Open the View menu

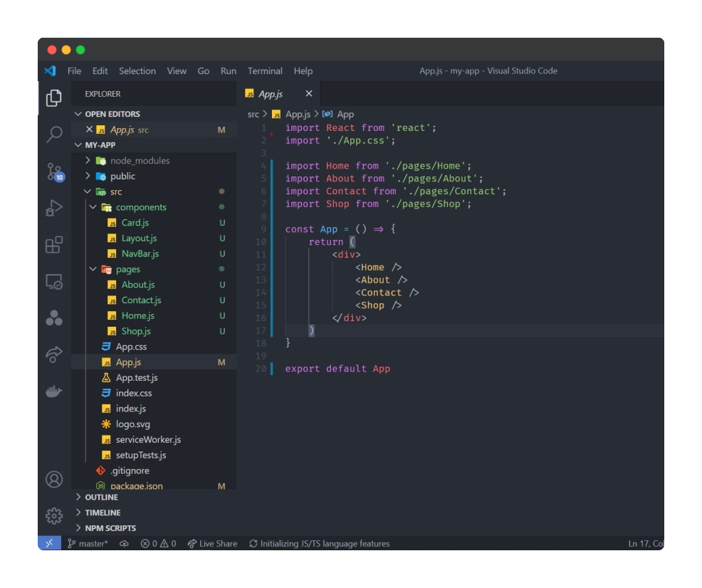[177, 70]
